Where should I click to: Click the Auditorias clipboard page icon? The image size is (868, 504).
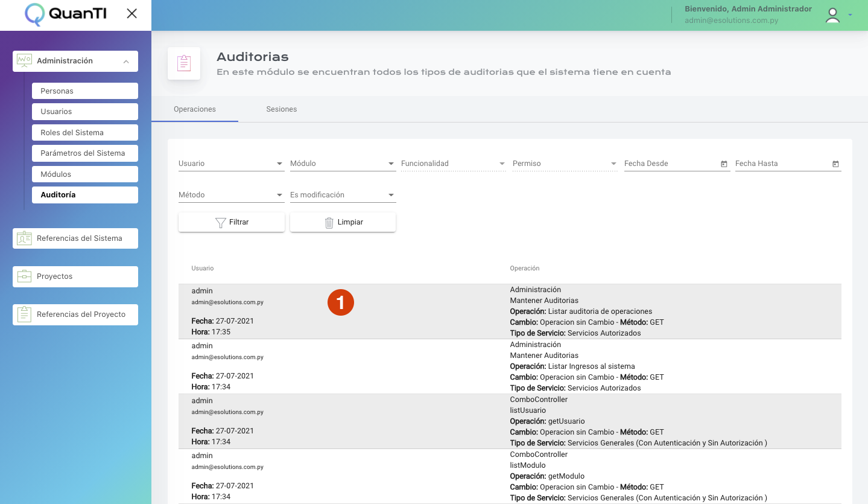click(184, 63)
